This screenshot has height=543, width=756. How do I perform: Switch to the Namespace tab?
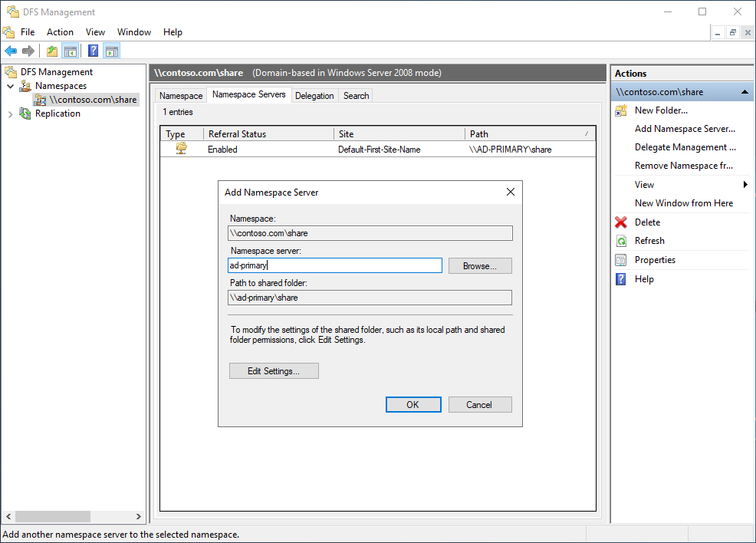point(181,96)
